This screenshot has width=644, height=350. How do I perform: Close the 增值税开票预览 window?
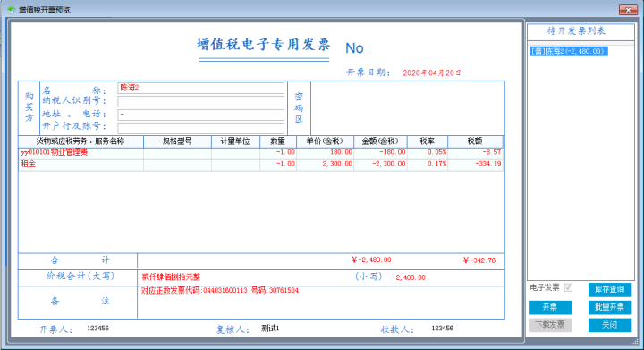628,10
